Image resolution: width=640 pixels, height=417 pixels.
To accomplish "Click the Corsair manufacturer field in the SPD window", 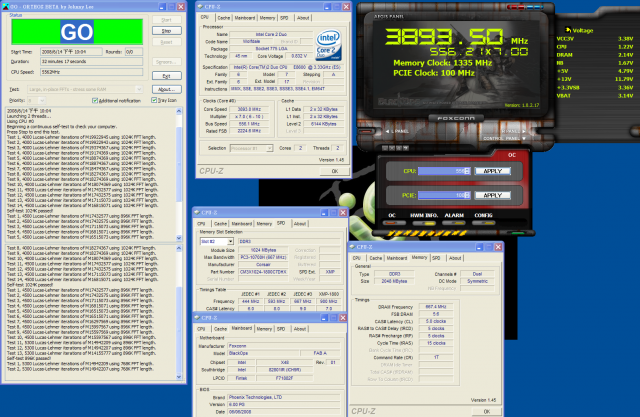I will tap(263, 264).
